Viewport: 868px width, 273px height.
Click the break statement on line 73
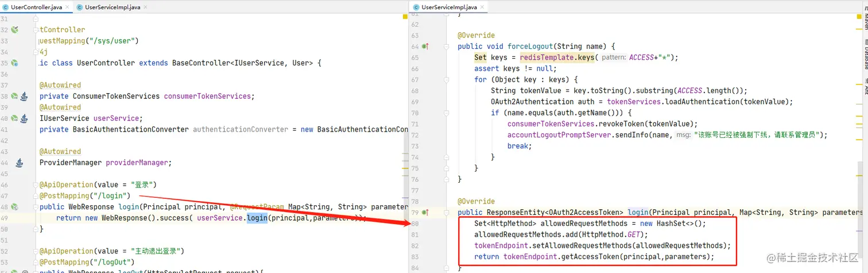coord(520,146)
